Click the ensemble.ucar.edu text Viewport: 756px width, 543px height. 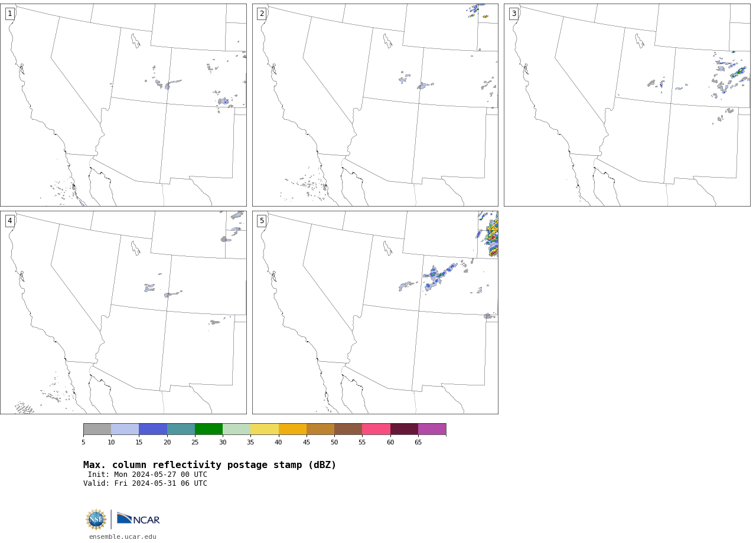tap(123, 537)
